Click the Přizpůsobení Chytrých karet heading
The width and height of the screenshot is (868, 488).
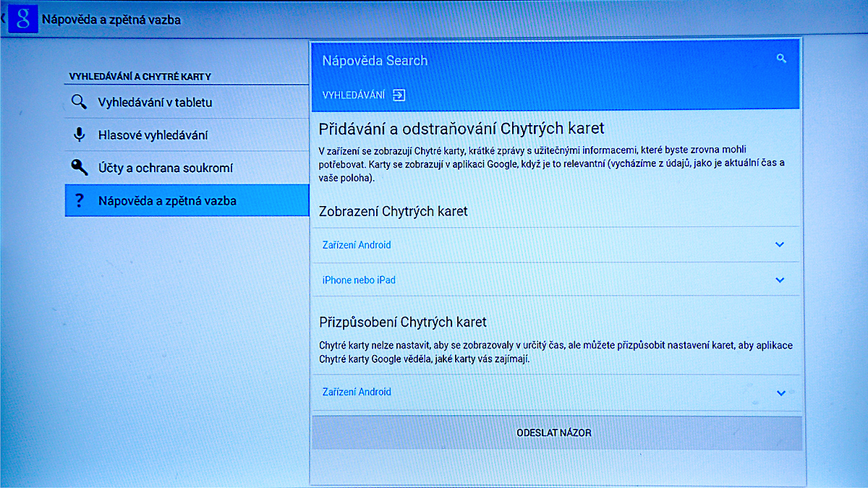point(403,322)
